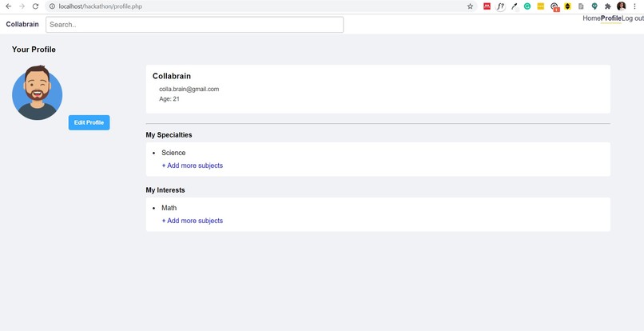
Task: Click the Collabrain logo in the navbar
Action: coord(22,24)
